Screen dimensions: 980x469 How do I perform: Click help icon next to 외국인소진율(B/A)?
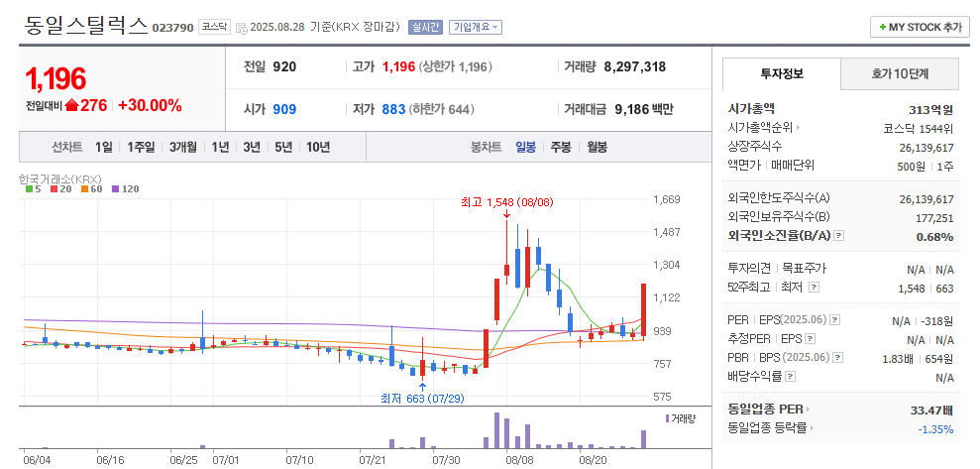839,236
